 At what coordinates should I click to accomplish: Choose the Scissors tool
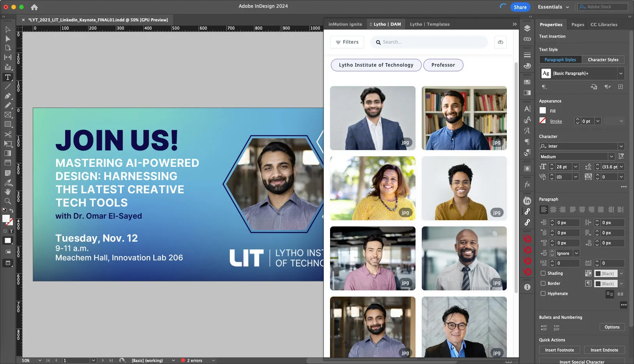pyautogui.click(x=7, y=134)
